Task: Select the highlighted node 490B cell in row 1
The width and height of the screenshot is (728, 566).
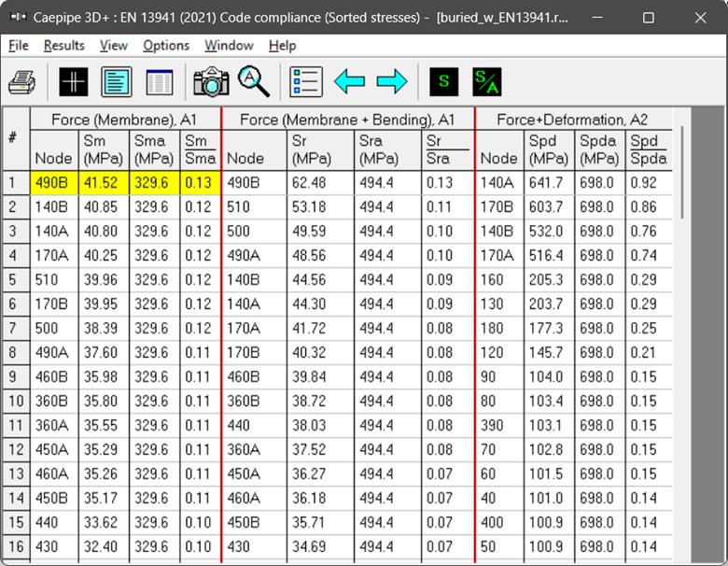Action: [54, 183]
